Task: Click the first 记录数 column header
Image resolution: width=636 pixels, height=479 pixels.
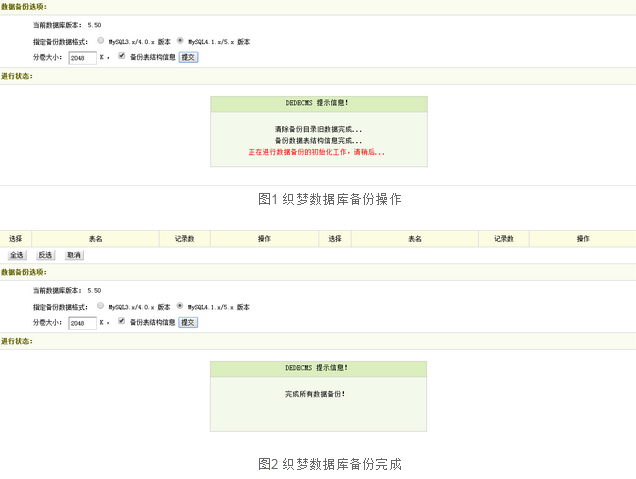Action: click(184, 239)
